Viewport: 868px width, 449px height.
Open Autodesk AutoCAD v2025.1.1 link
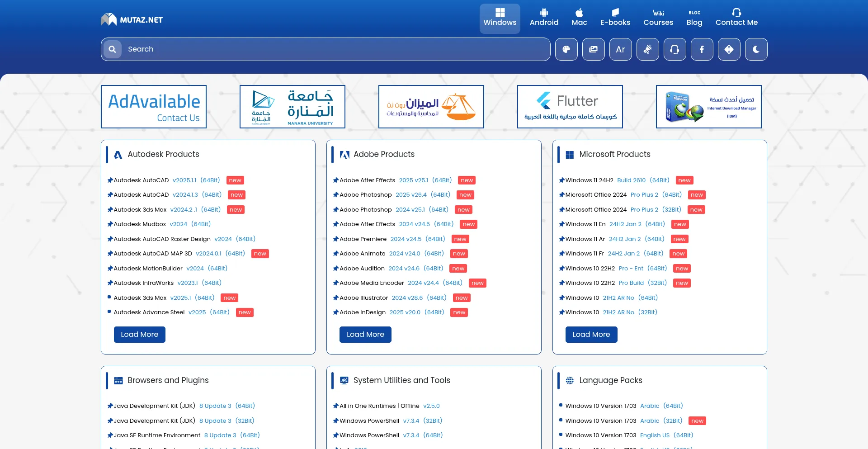click(x=167, y=180)
